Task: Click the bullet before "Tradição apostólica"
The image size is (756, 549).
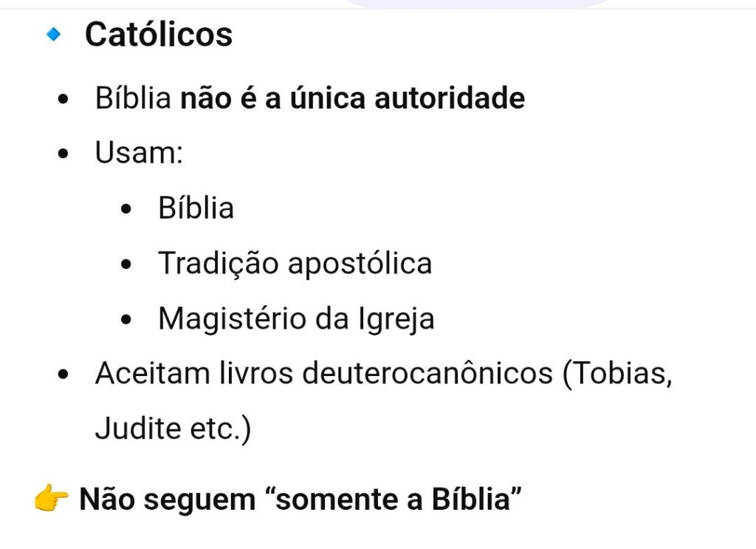Action: 129,265
